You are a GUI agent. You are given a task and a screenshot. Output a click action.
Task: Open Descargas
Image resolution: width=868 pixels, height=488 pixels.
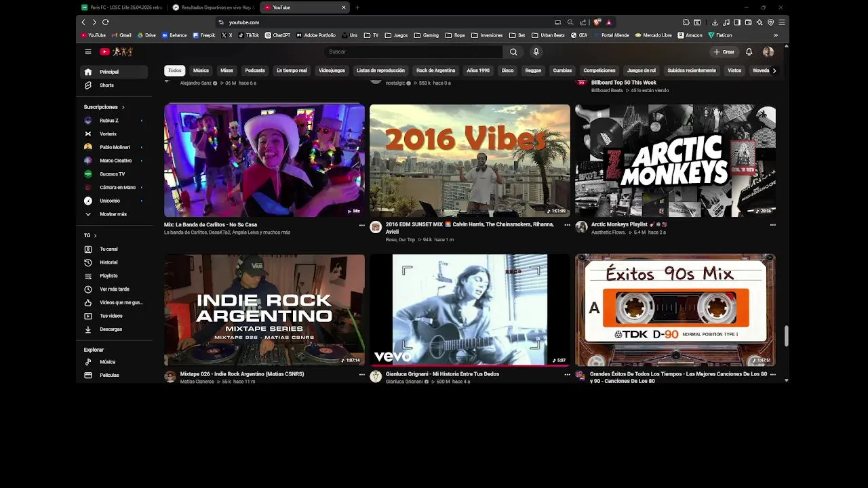point(114,329)
